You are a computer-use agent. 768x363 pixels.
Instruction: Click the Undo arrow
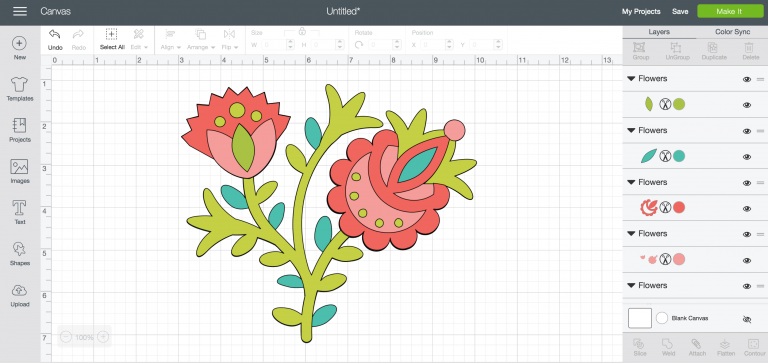pyautogui.click(x=55, y=34)
